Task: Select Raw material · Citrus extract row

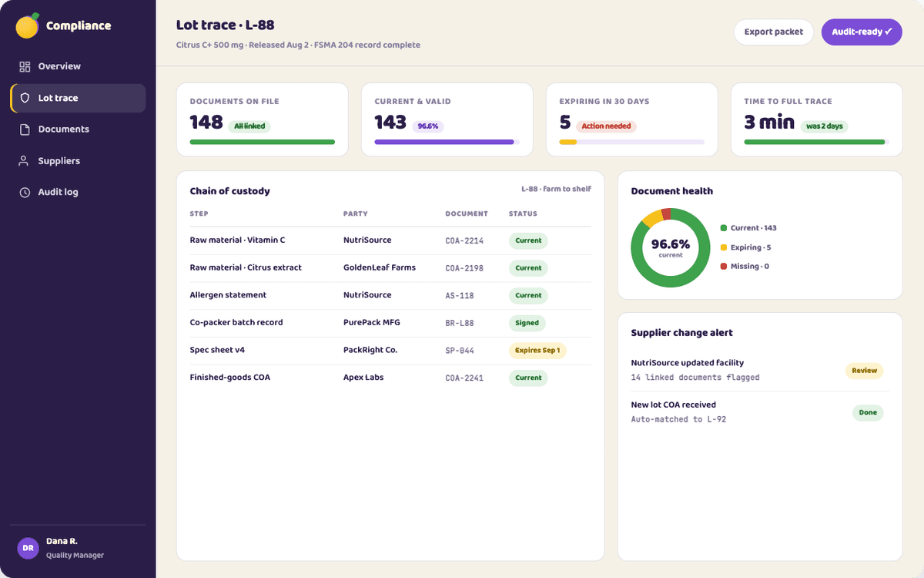Action: coord(390,268)
